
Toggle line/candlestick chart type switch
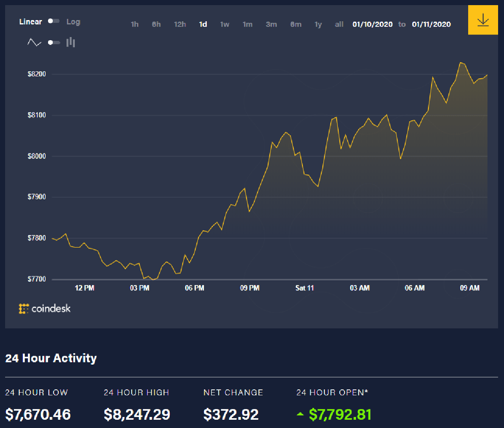[54, 42]
